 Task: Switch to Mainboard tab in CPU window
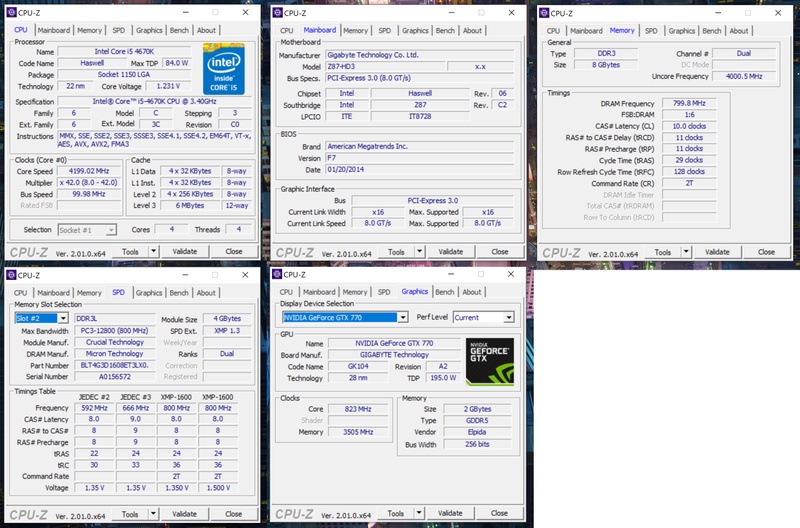coord(54,30)
